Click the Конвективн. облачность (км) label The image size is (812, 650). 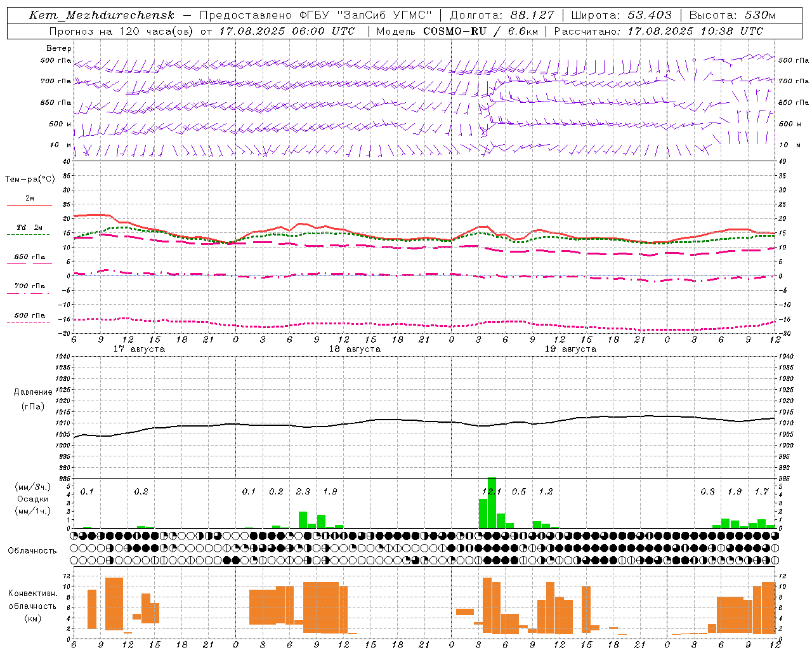[32, 606]
